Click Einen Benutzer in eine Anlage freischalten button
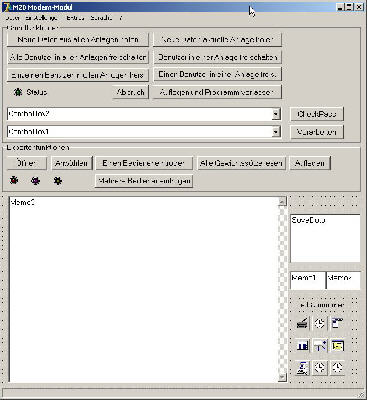Image resolution: width=367 pixels, height=400 pixels. pos(217,75)
